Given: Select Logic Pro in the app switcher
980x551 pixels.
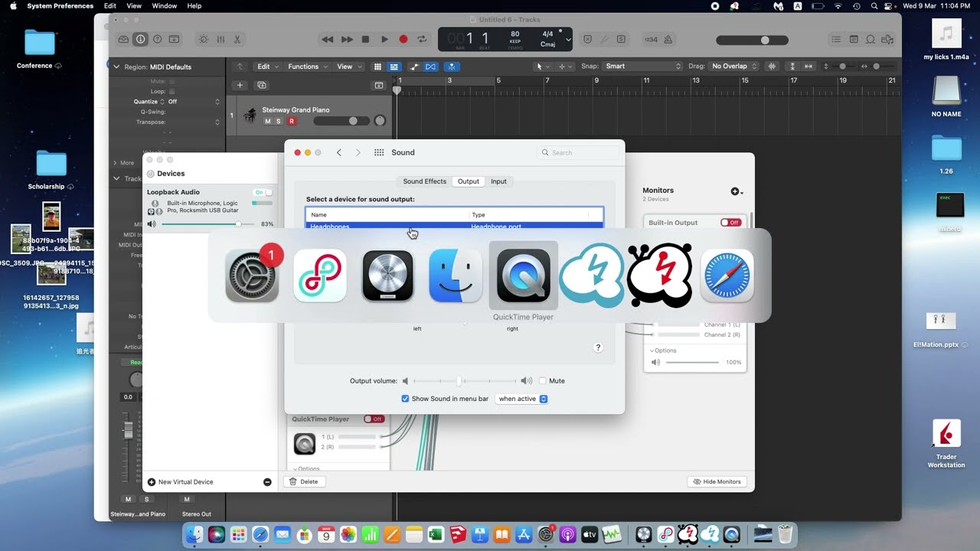Looking at the screenshot, I should point(388,276).
